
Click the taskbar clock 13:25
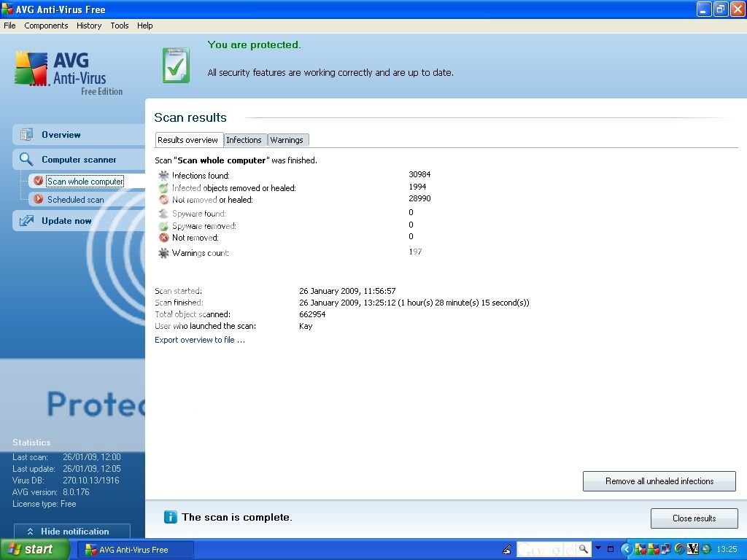(727, 549)
